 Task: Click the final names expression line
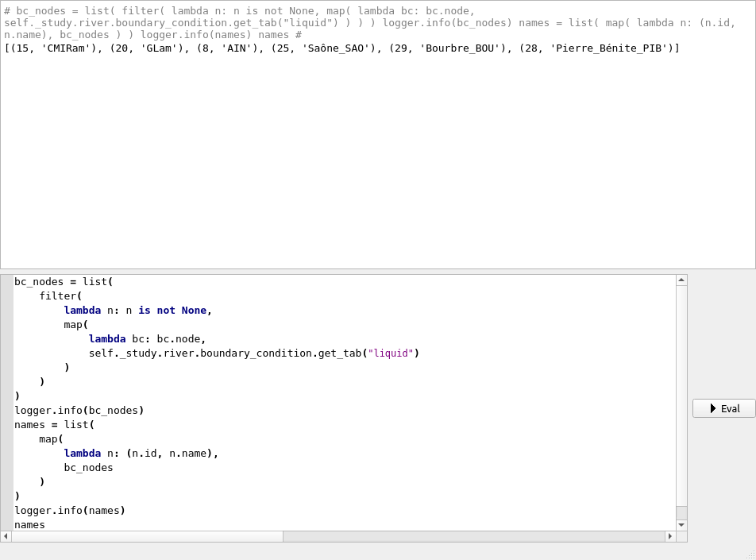[29, 524]
